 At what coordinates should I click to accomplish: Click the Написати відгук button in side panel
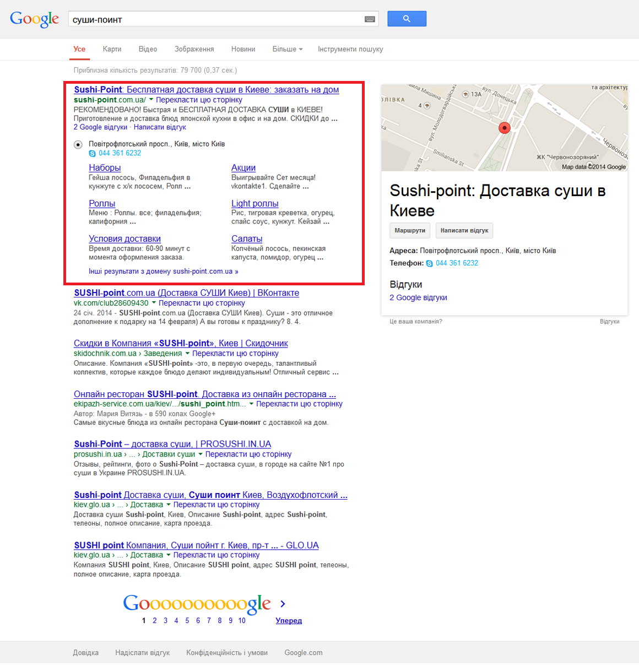point(464,230)
